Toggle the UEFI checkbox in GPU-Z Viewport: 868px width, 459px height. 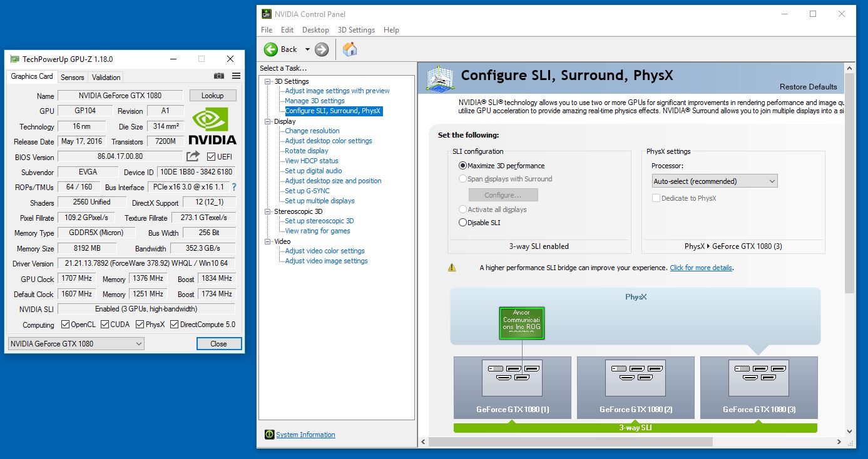(x=211, y=157)
